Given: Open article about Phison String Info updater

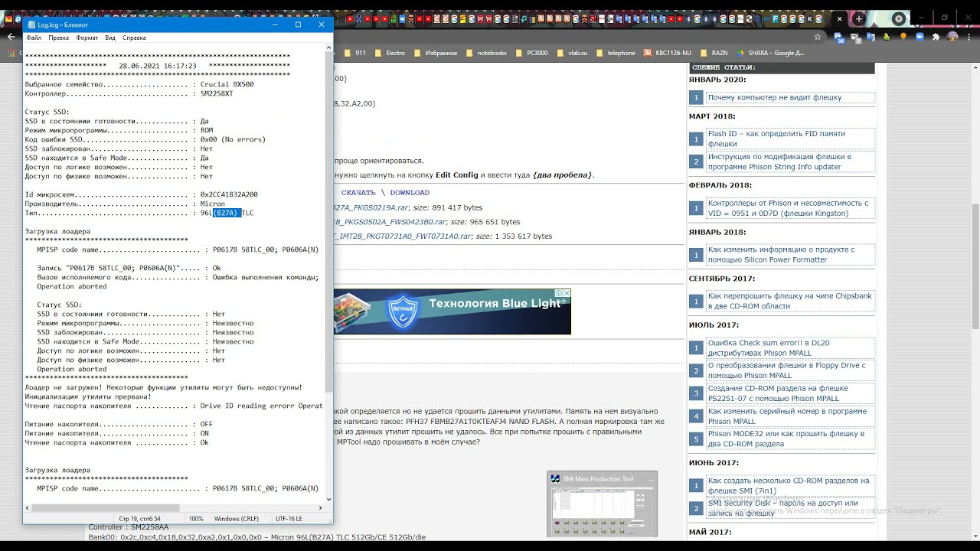Looking at the screenshot, I should click(779, 161).
